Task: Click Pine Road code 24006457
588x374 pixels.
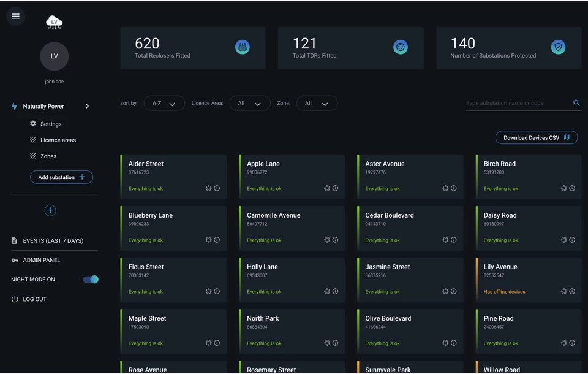Action: tap(494, 327)
